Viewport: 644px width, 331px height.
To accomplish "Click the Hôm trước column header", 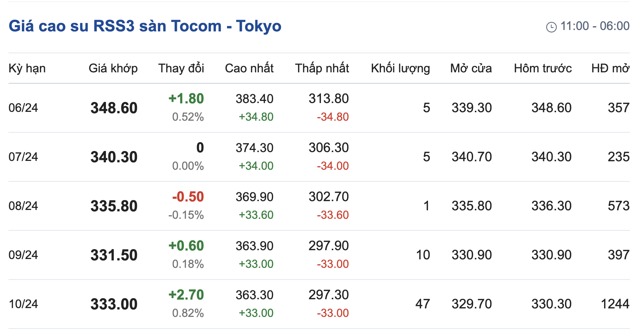I will [x=543, y=68].
